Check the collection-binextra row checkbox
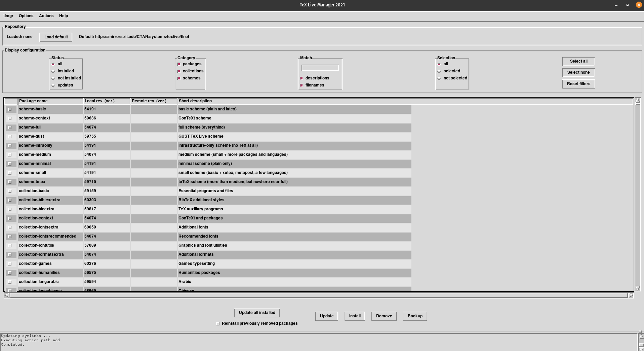This screenshot has width=644, height=351. coord(10,209)
